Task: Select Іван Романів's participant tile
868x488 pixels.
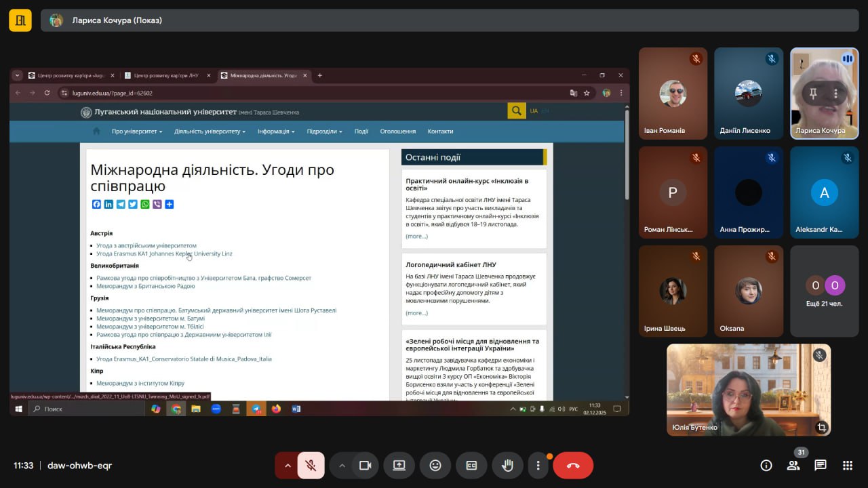Action: tap(673, 94)
